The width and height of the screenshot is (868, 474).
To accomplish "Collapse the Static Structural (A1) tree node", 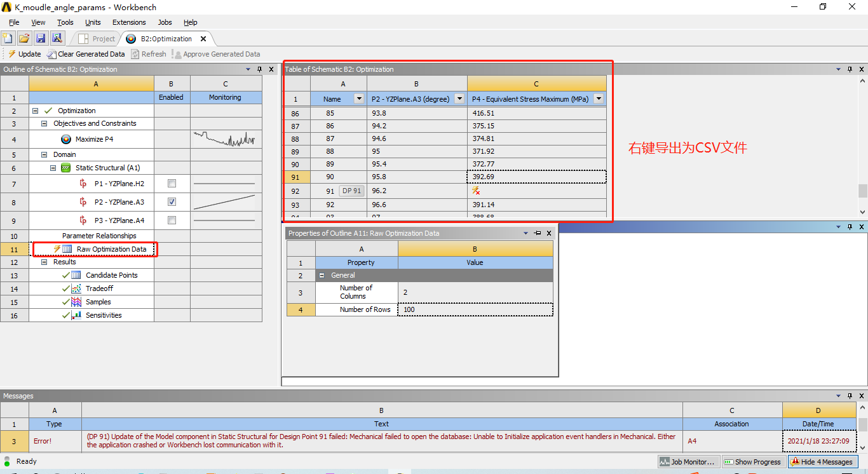I will [51, 168].
